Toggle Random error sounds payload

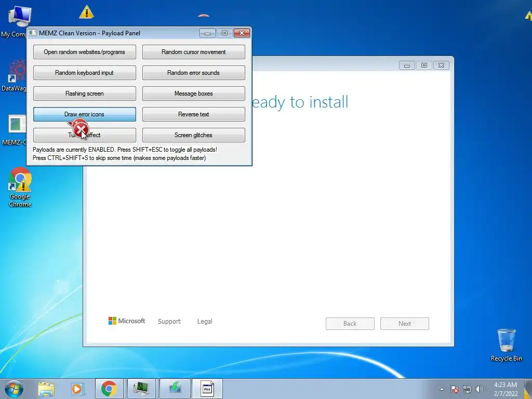tap(193, 73)
